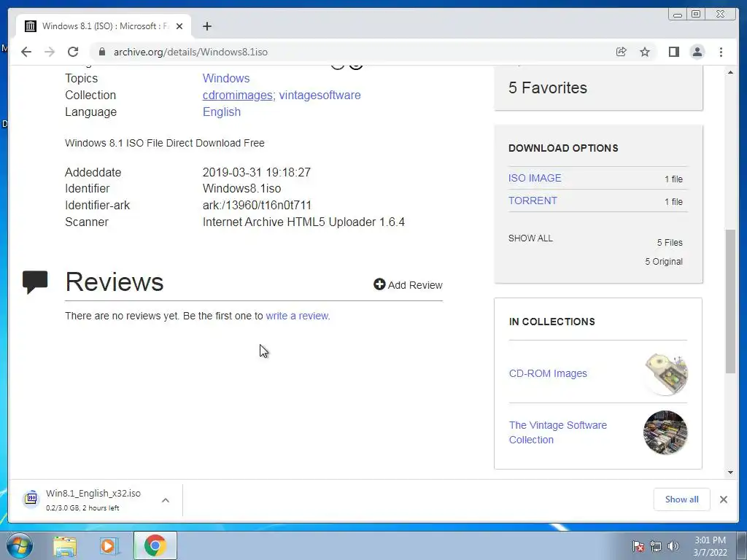Click the scrollbar down arrow
Image resolution: width=747 pixels, height=560 pixels.
[x=730, y=472]
